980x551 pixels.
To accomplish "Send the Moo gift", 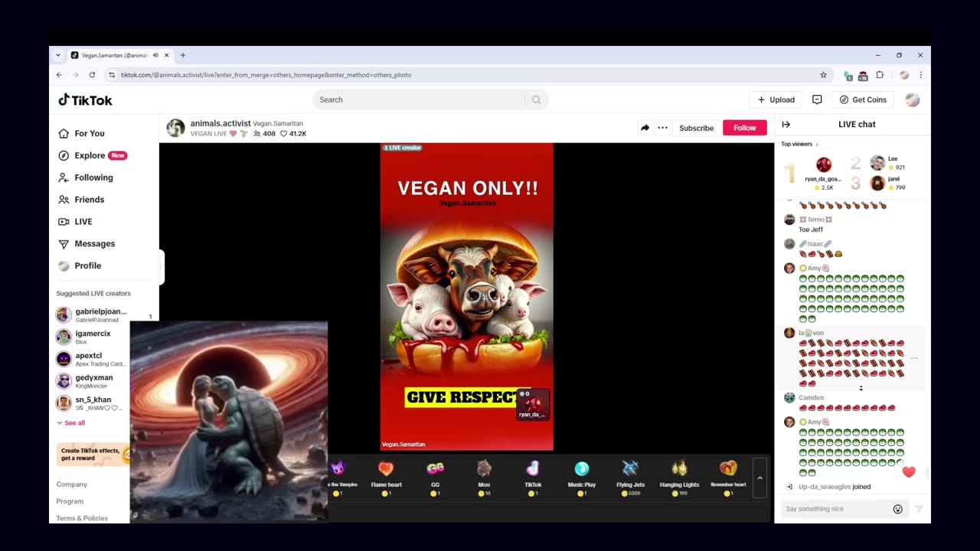I will pyautogui.click(x=484, y=478).
